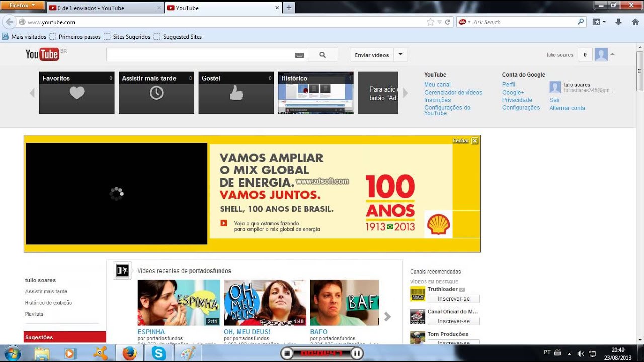Click the ESPINHA video title
This screenshot has height=362, width=644.
pos(151,332)
